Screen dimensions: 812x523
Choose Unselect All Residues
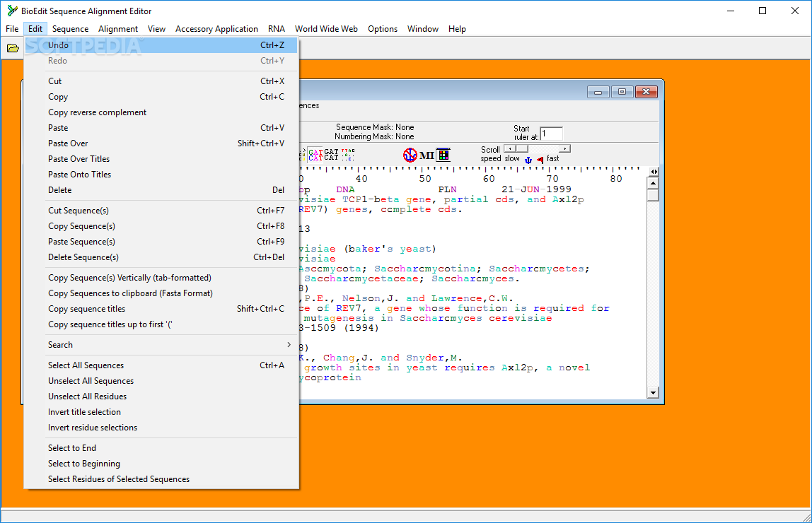pyautogui.click(x=161, y=396)
